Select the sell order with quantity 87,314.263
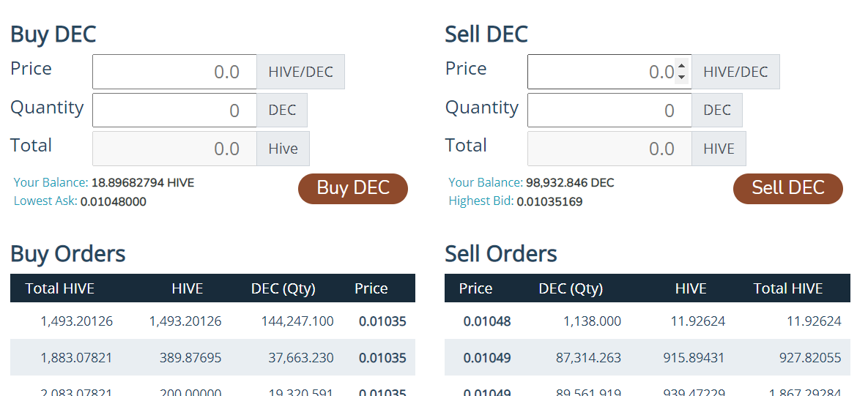 pyautogui.click(x=647, y=357)
